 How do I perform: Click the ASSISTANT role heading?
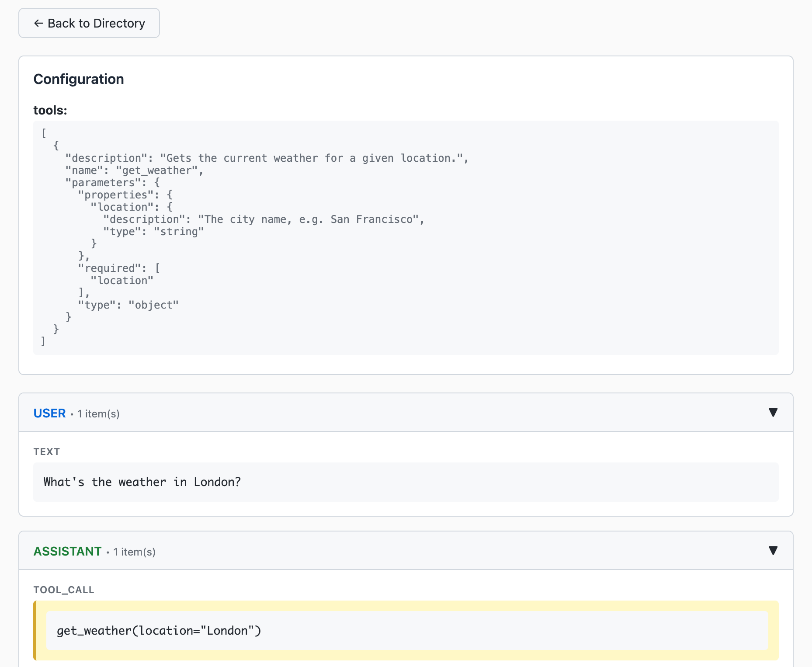click(x=67, y=551)
